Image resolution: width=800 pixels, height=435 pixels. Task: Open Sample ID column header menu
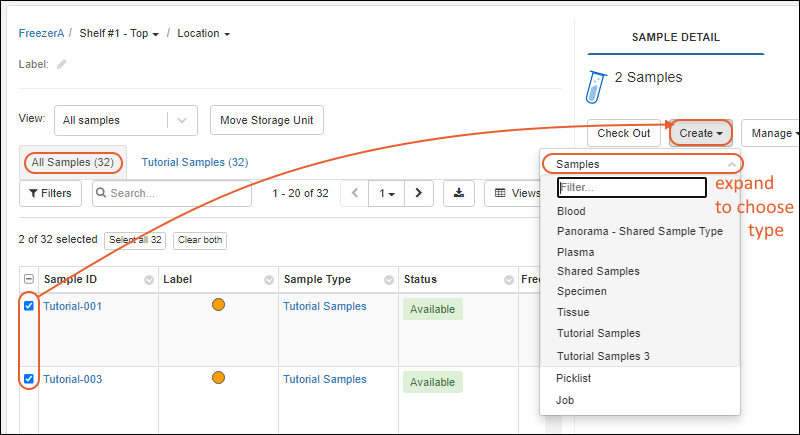click(149, 280)
